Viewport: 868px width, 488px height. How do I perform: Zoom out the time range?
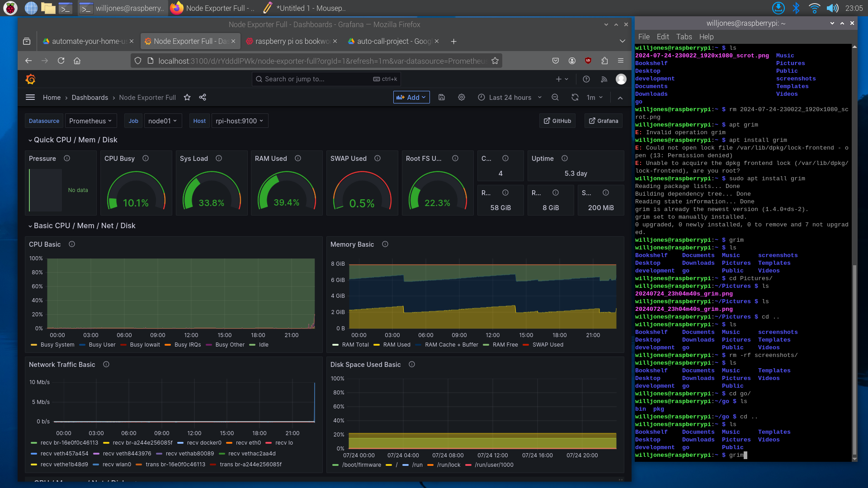click(555, 97)
